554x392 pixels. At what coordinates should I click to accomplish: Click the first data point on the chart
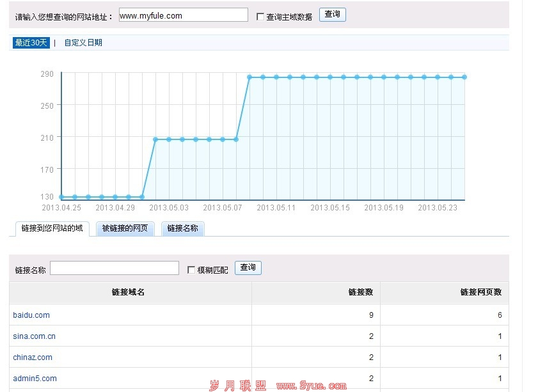(61, 197)
